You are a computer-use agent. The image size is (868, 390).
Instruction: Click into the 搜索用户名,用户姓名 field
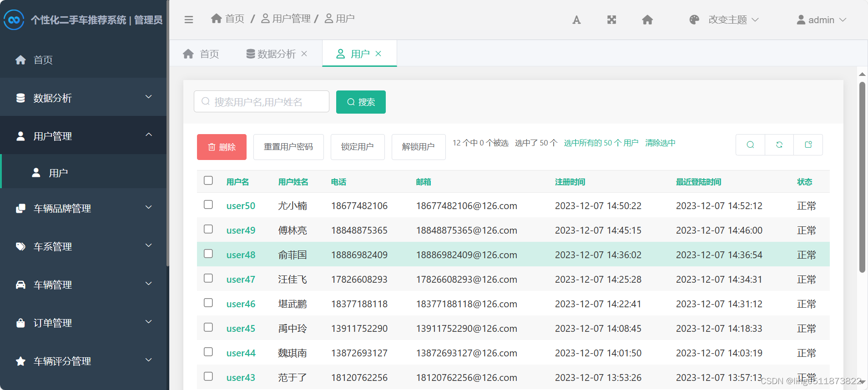[262, 101]
